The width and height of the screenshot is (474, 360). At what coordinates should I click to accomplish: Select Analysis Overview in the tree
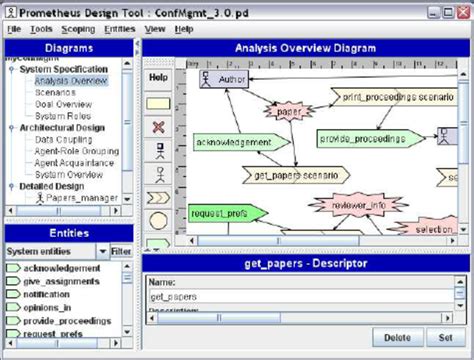(71, 81)
